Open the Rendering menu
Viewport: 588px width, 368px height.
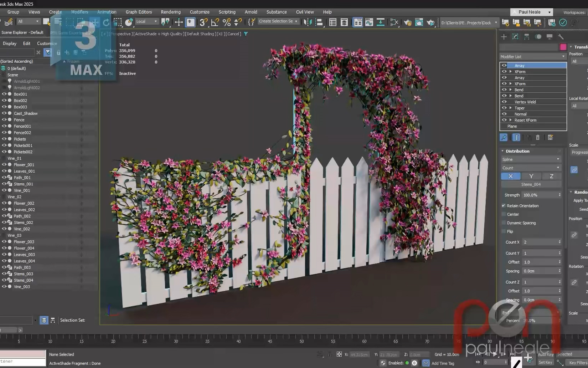[171, 12]
